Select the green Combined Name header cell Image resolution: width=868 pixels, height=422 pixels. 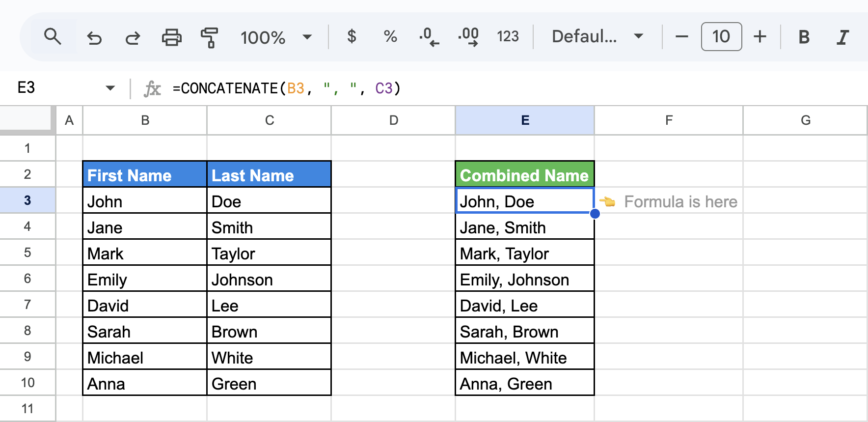(x=525, y=174)
